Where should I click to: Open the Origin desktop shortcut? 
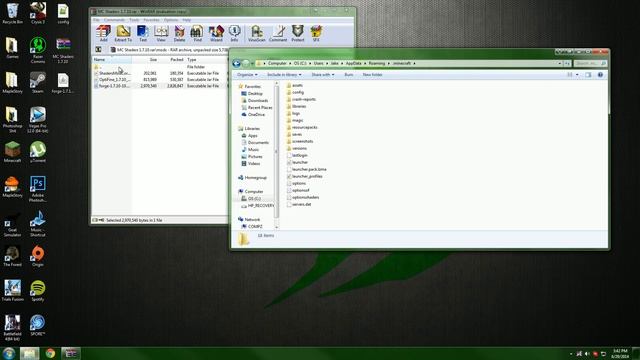(x=38, y=256)
